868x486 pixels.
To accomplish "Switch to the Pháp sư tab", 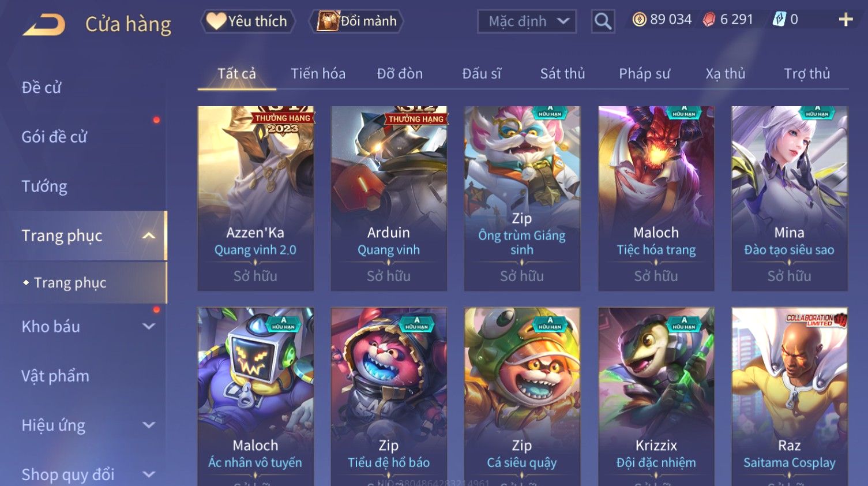I will point(644,74).
